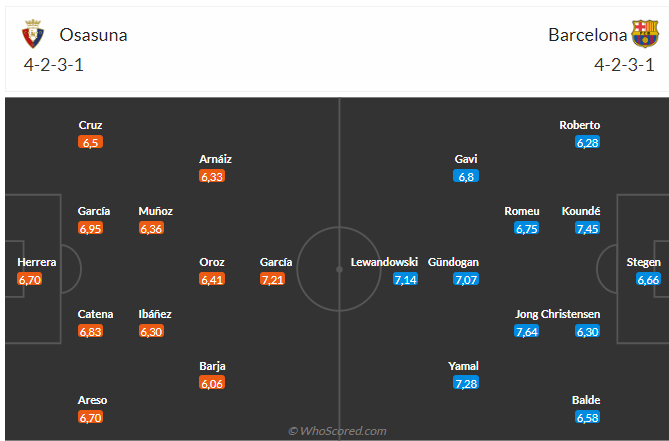Click Roberto's 6,28 rating badge
The width and height of the screenshot is (669, 441).
(587, 143)
